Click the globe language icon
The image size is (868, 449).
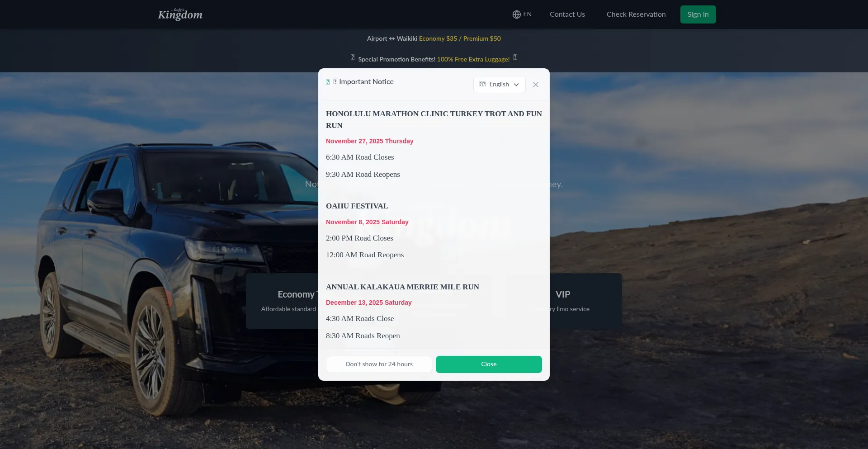click(x=516, y=14)
